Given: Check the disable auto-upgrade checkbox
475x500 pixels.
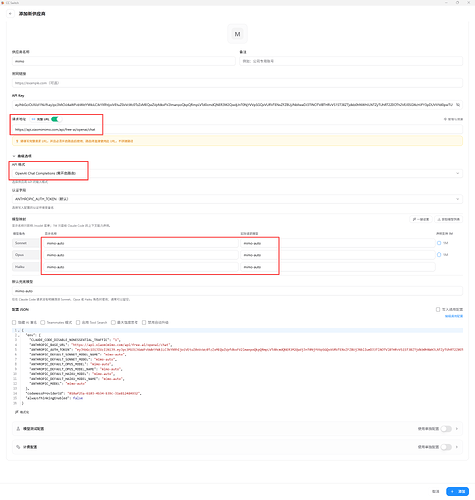Looking at the screenshot, I should pyautogui.click(x=144, y=322).
